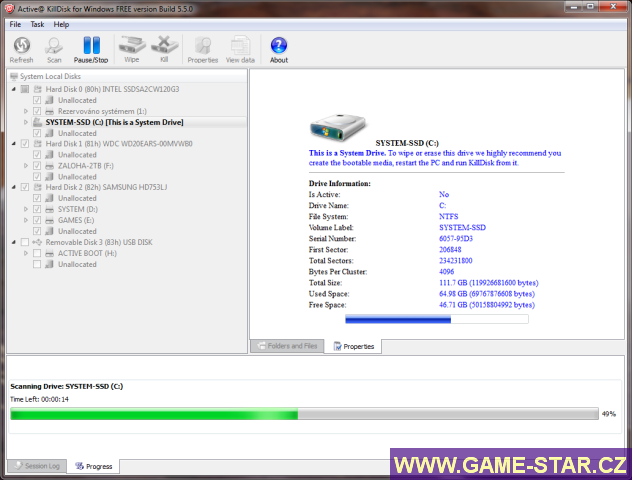Click the Free Space value 46.71 GB

487,305
